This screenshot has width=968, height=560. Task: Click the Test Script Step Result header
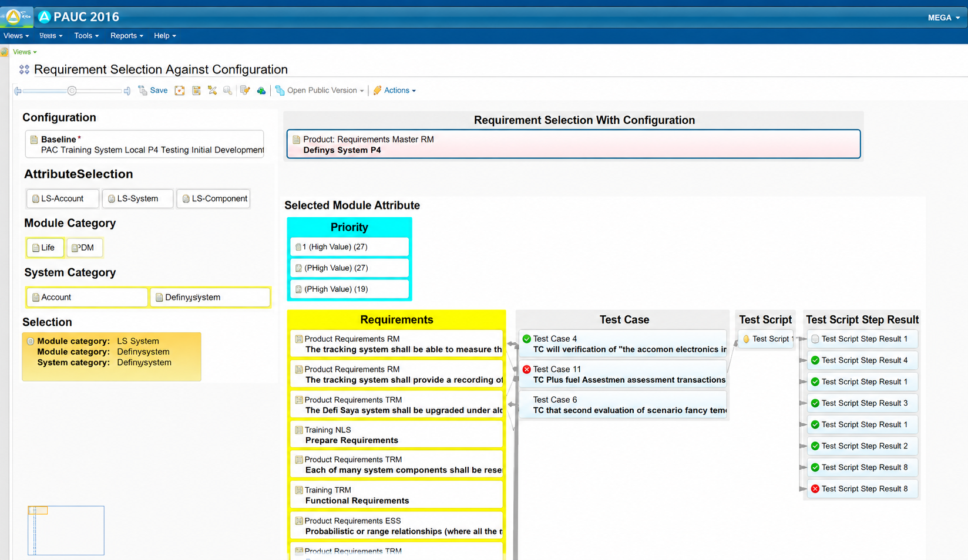point(862,320)
